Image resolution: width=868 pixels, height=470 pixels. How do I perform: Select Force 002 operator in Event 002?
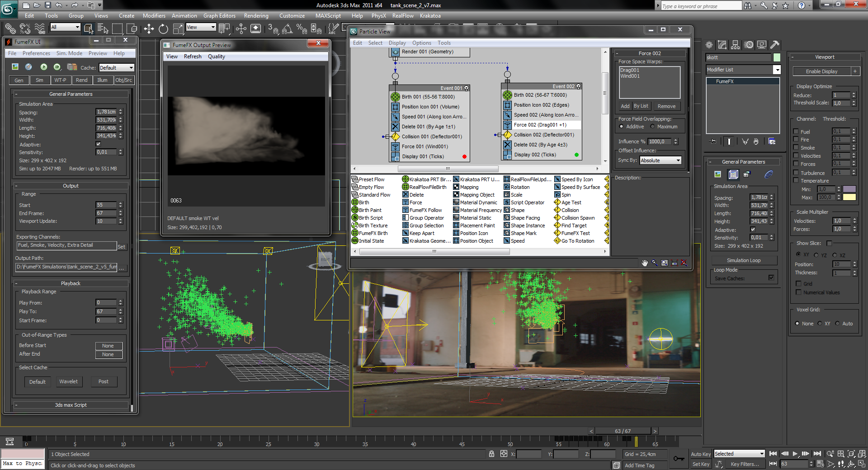point(542,125)
